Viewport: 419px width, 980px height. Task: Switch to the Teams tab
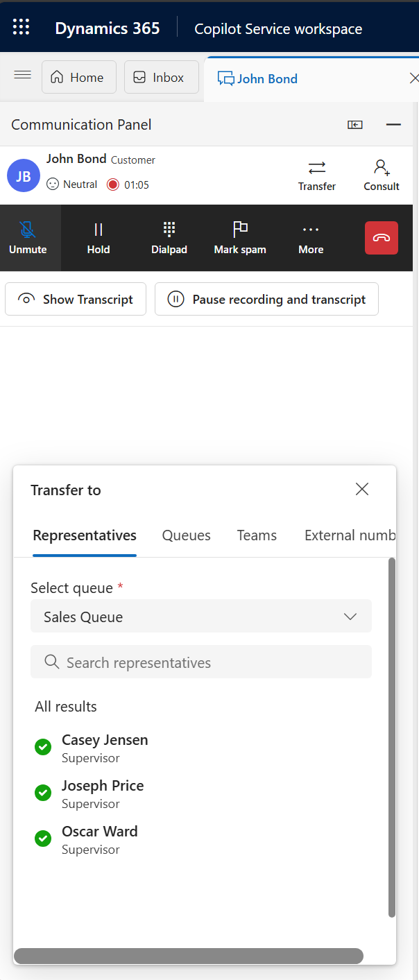[257, 535]
